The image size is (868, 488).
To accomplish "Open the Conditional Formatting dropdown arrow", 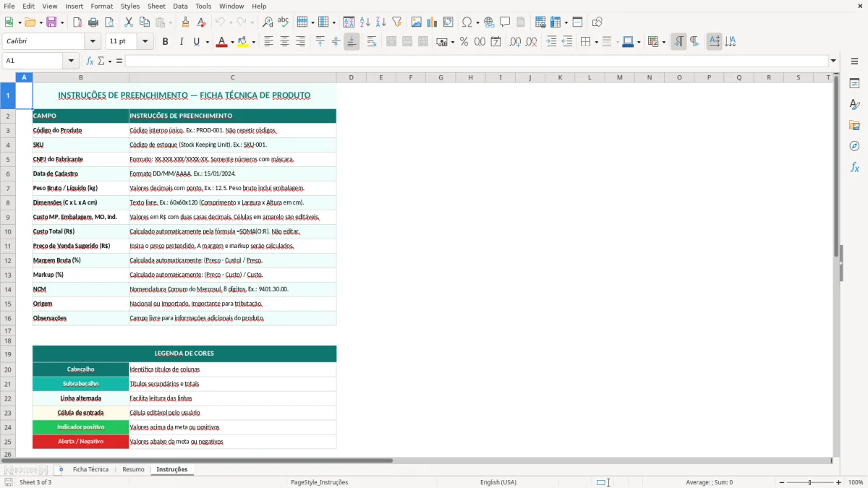I will 663,42.
